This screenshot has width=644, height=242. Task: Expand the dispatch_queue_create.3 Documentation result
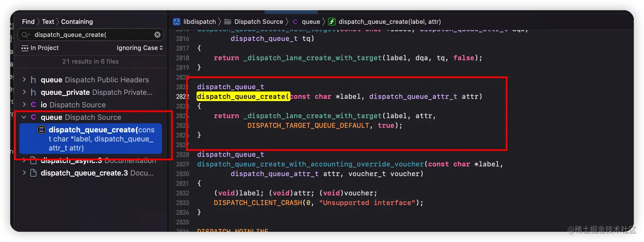[24, 173]
